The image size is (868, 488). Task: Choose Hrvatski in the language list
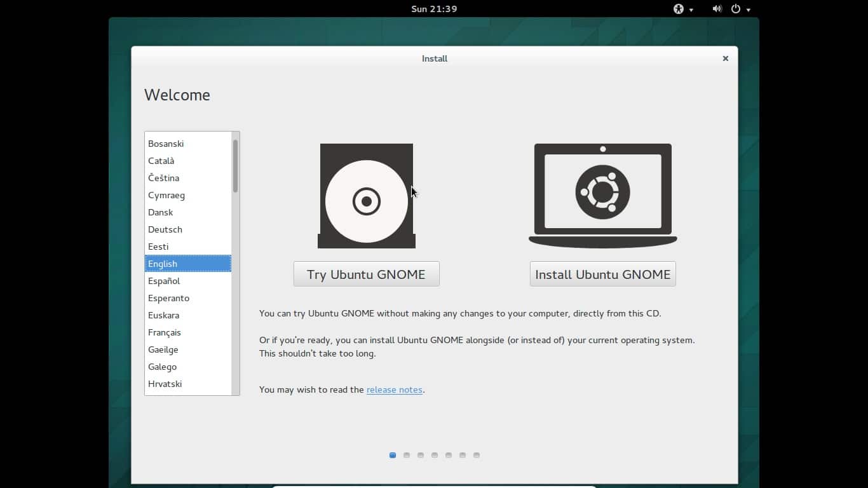pos(165,384)
